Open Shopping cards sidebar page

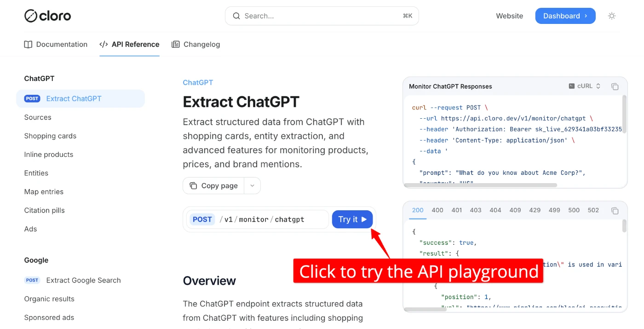tap(50, 136)
